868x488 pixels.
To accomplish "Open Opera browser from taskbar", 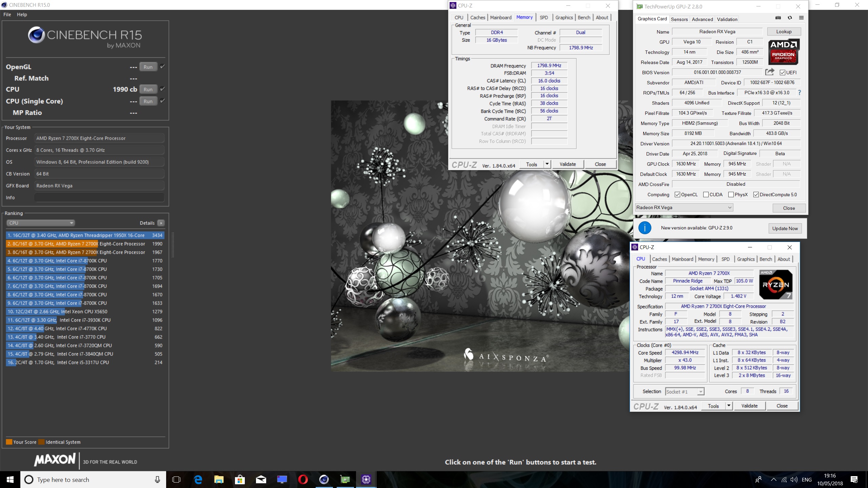I will point(303,480).
